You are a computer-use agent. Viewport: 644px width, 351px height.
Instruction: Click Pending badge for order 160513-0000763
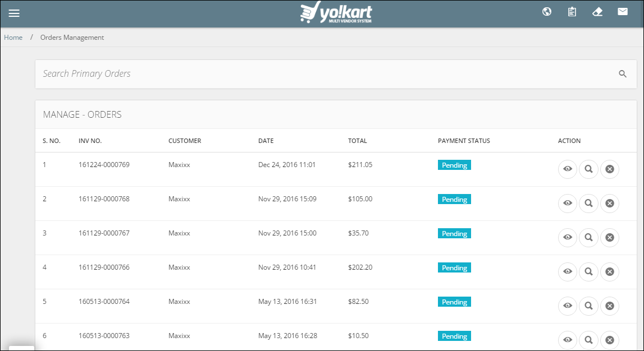click(454, 336)
